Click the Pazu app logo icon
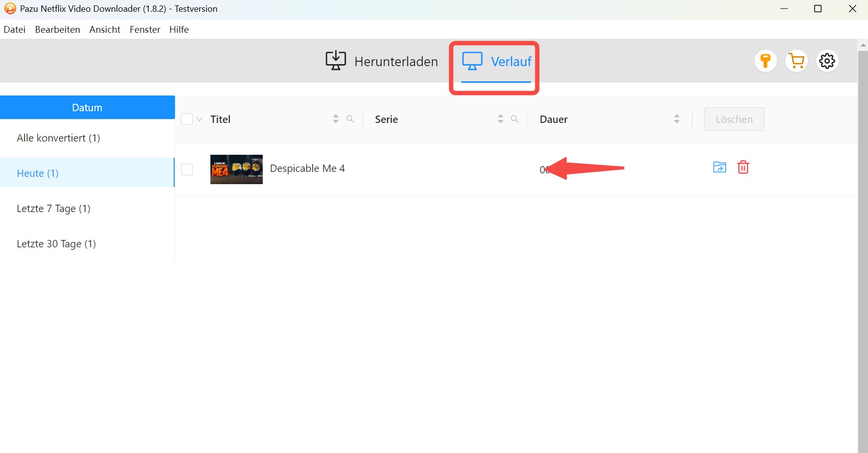868x453 pixels. coord(10,8)
